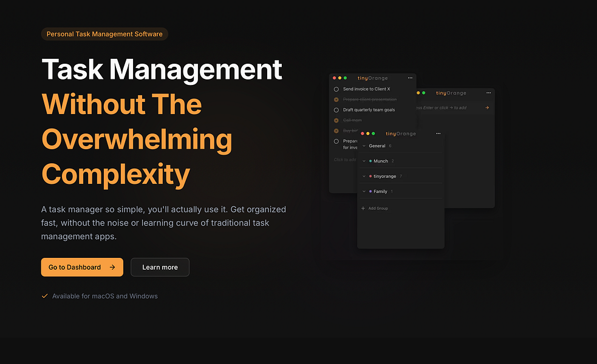Expand the Family group chevron
Viewport: 597px width, 364px height.
[x=364, y=192]
